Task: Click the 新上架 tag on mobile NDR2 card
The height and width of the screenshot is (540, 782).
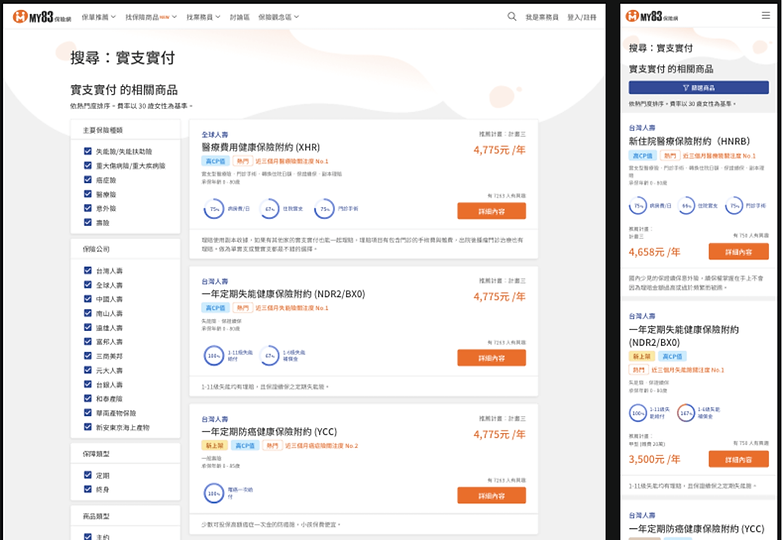Action: coord(642,356)
